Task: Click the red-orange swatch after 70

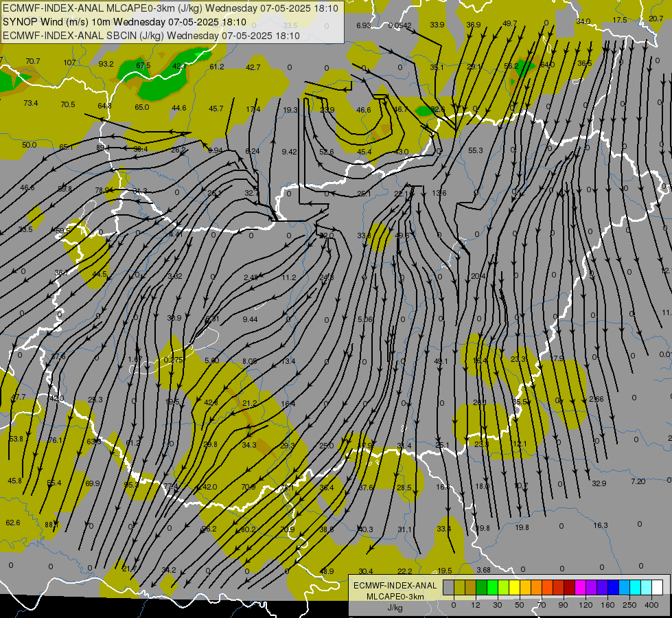Action: point(548,587)
